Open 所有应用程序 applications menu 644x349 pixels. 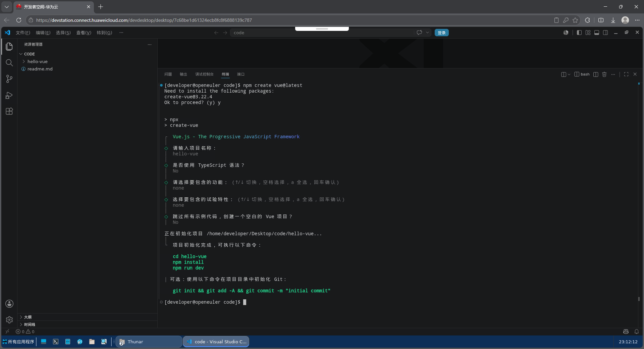18,342
